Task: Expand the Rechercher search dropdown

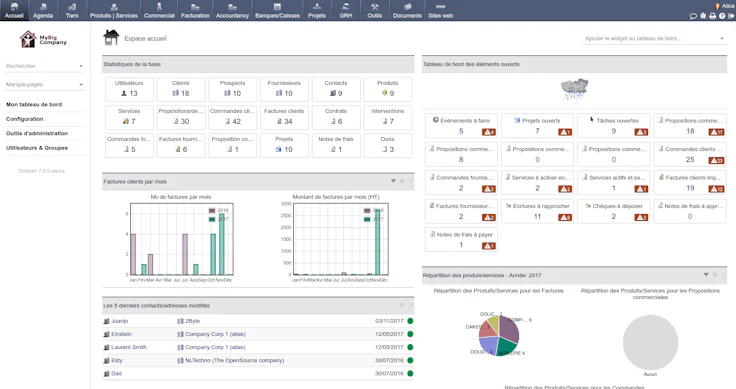Action: tap(45, 66)
